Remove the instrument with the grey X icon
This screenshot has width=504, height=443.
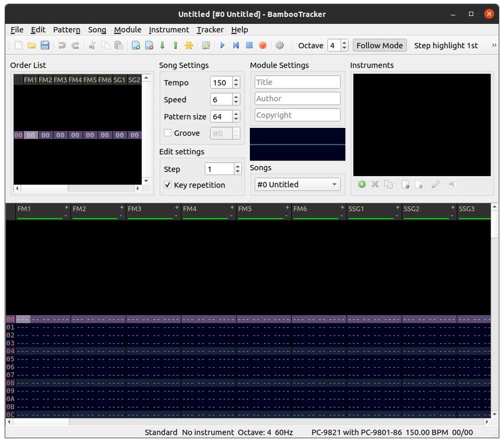click(x=375, y=184)
